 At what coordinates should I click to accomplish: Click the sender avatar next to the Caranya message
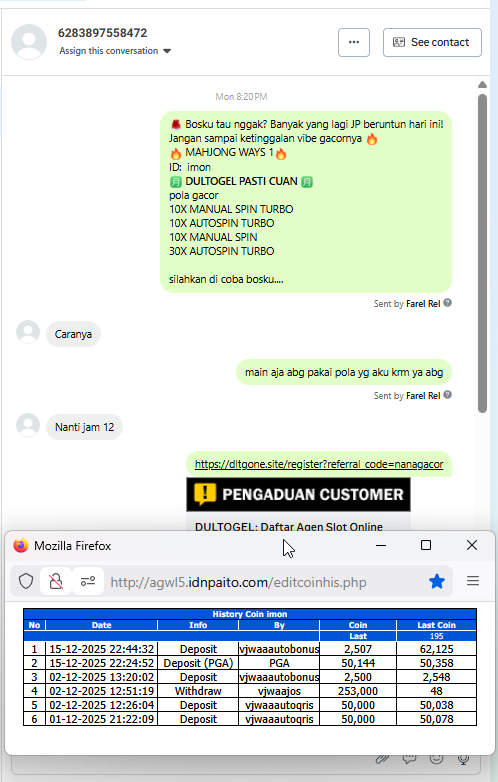click(x=28, y=332)
